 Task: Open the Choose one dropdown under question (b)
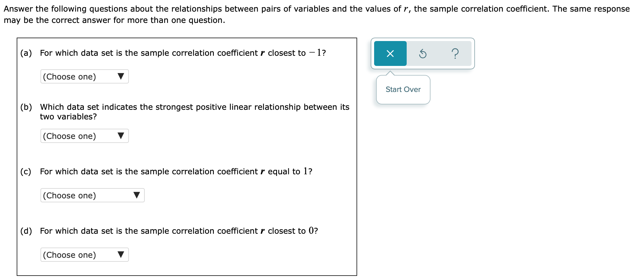84,136
